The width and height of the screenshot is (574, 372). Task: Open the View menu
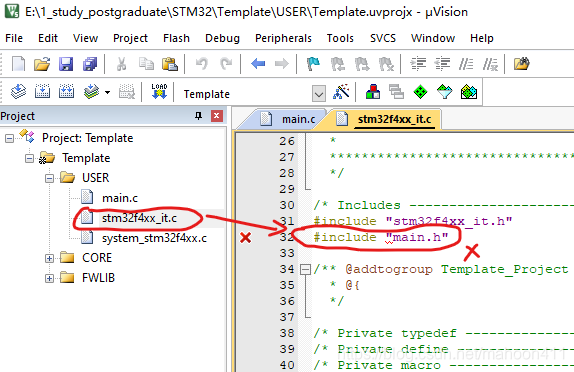point(85,38)
